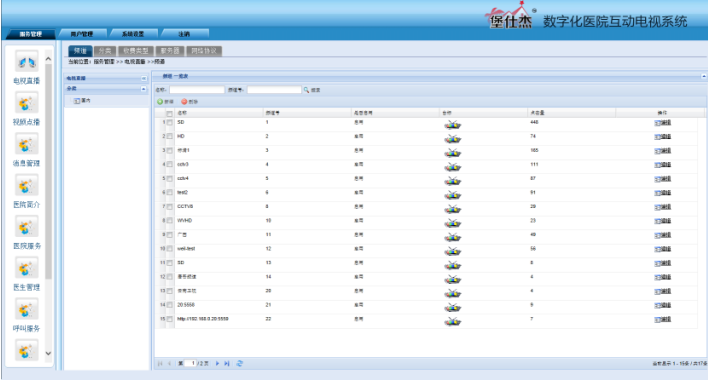
Task: Click the TV logo icon for cctv4
Action: click(452, 181)
